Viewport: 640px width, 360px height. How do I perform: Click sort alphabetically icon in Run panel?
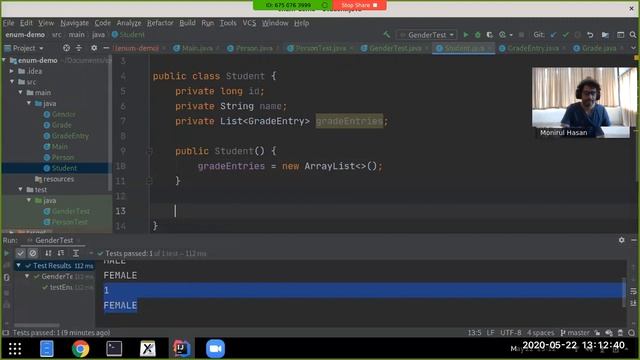[48, 253]
